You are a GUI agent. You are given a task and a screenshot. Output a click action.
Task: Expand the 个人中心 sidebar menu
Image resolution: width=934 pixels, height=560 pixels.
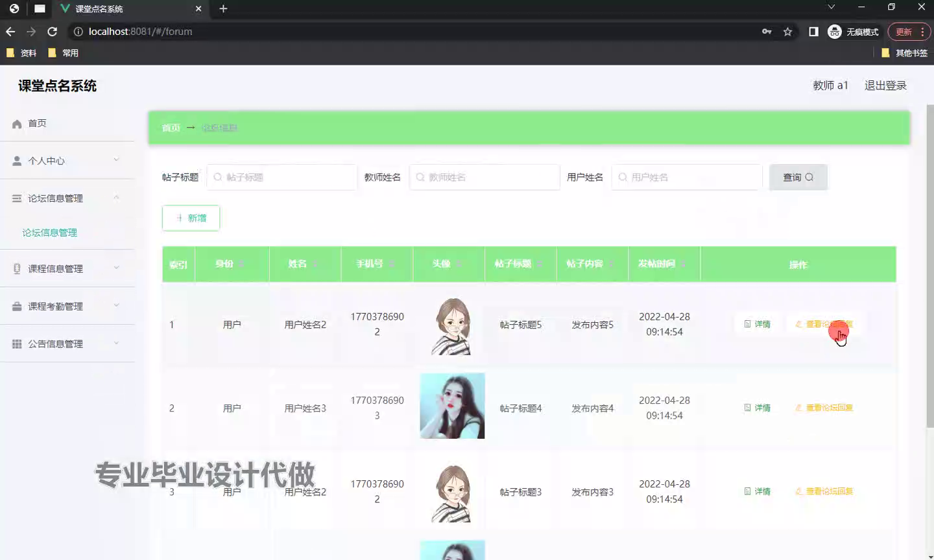point(67,161)
